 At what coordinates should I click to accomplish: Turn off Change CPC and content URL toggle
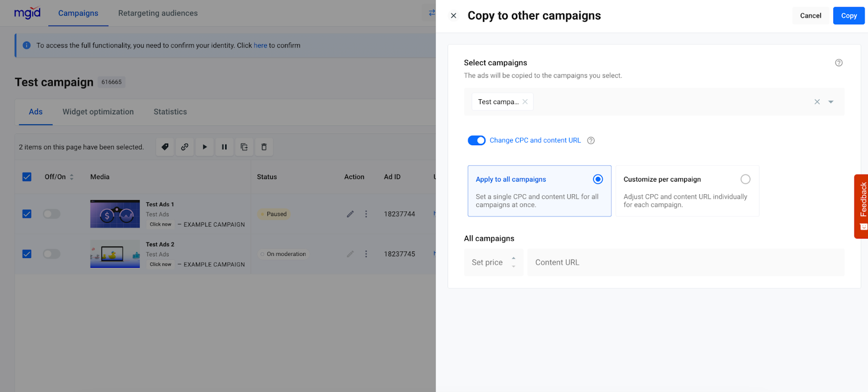pos(477,140)
